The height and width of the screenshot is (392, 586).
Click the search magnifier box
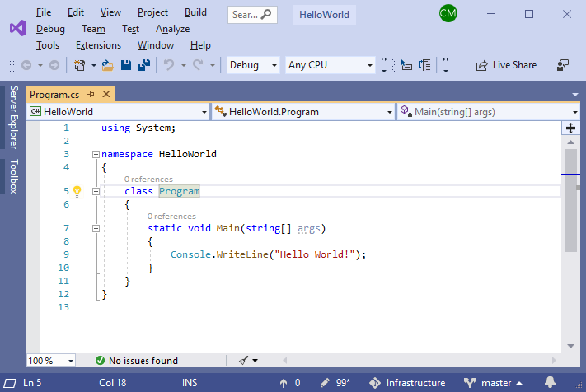[x=252, y=15]
